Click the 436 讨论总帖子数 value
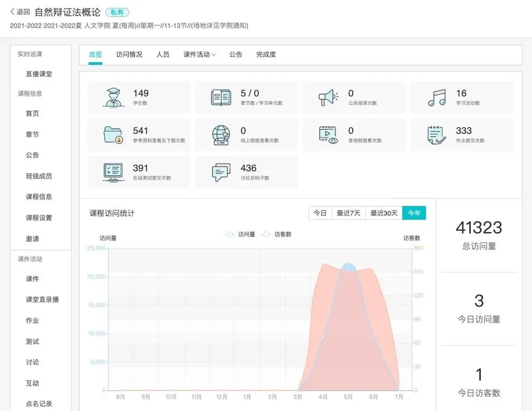 click(x=248, y=168)
